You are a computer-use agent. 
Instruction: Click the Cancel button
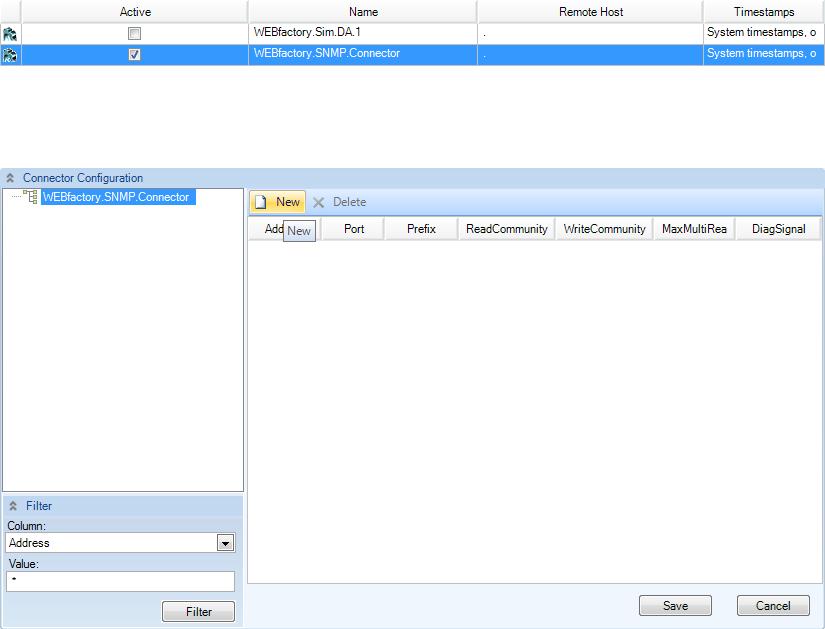tap(772, 605)
